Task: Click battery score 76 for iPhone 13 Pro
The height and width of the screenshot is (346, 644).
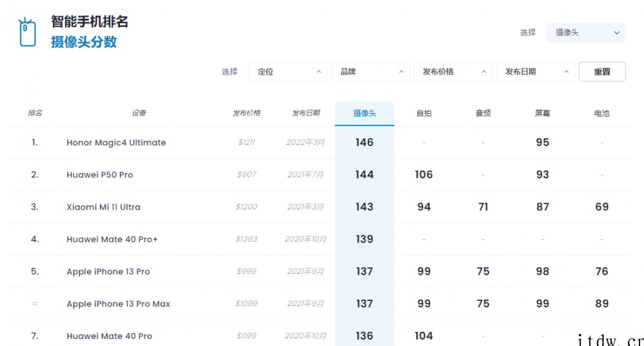Action: (x=601, y=271)
